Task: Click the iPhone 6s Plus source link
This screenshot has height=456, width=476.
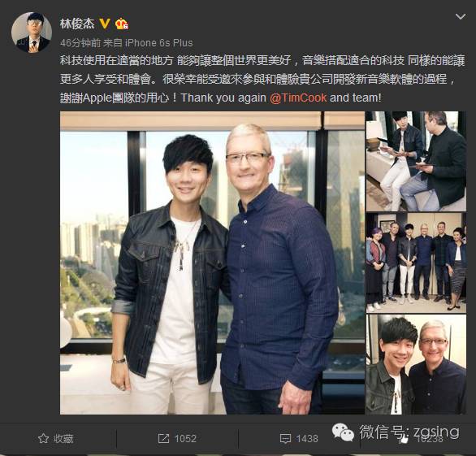Action: click(158, 43)
